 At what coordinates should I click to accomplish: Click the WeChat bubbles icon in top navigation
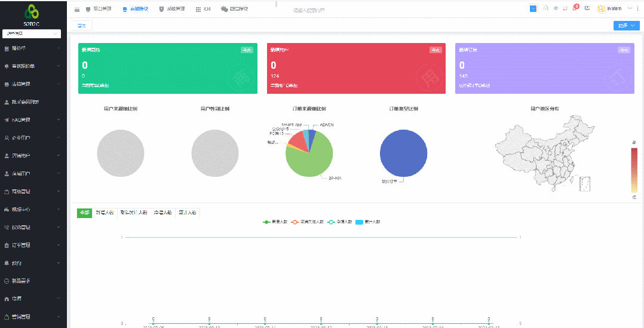click(x=224, y=9)
